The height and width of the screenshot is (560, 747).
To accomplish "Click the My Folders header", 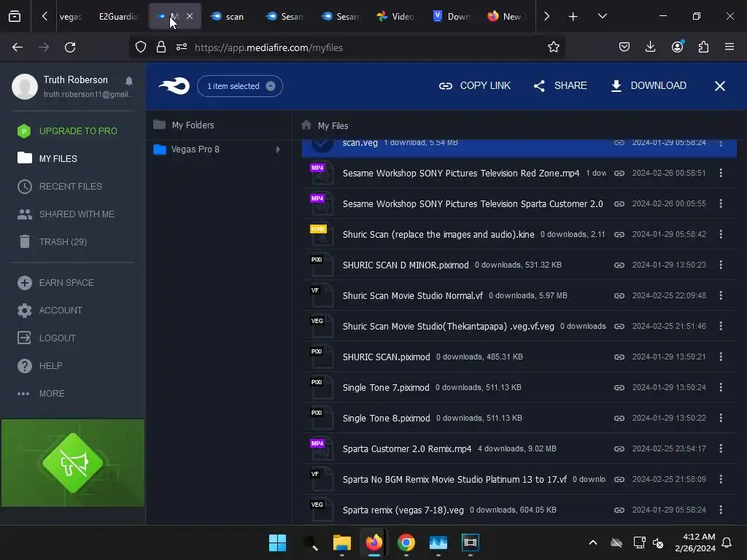I will click(x=184, y=125).
